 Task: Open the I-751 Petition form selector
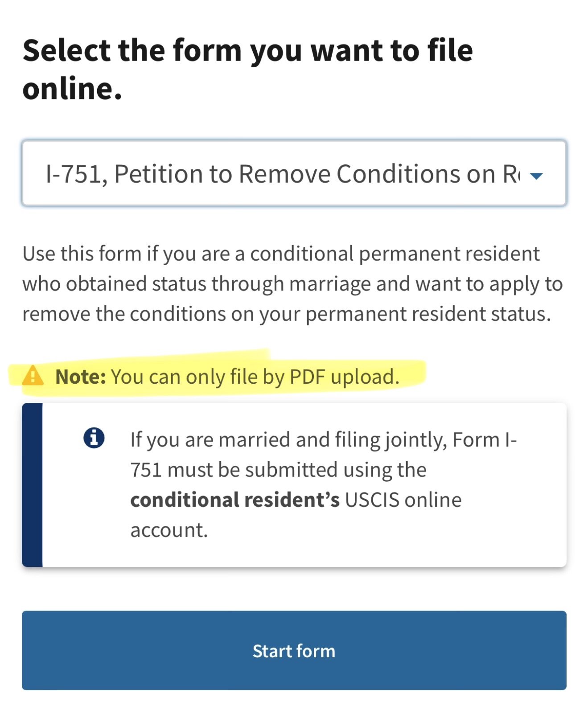click(x=281, y=174)
